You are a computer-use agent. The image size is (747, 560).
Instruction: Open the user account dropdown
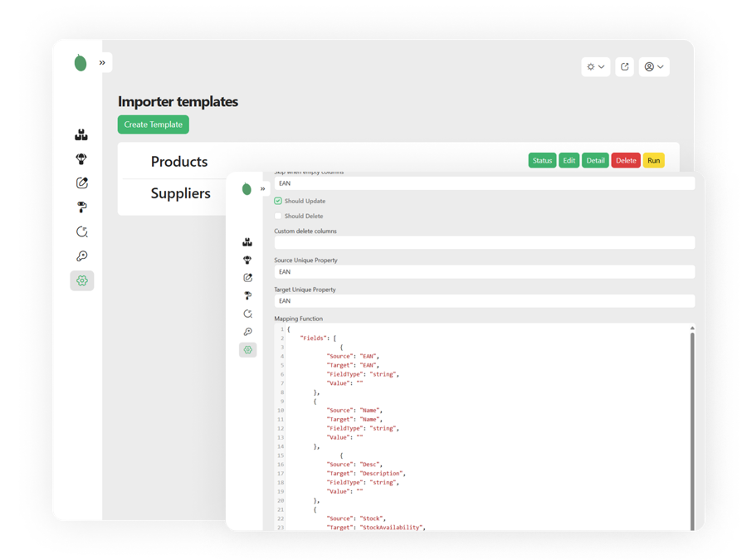[x=654, y=66]
